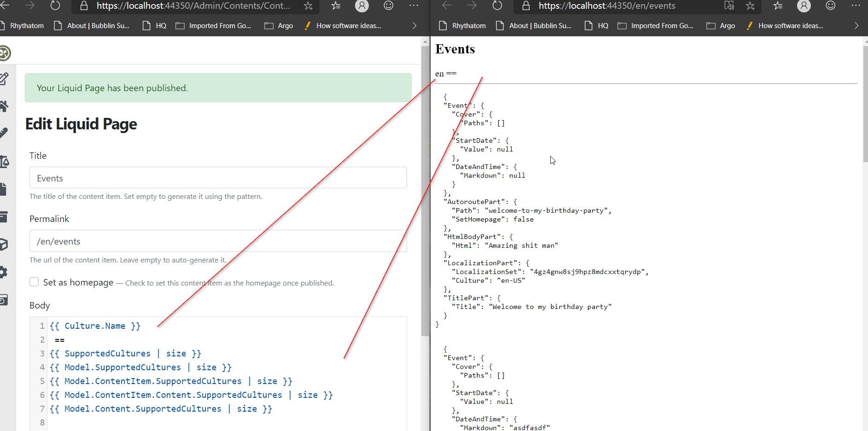Open the browser profile avatar icon
Screen dimensions: 868x431
[x=362, y=6]
